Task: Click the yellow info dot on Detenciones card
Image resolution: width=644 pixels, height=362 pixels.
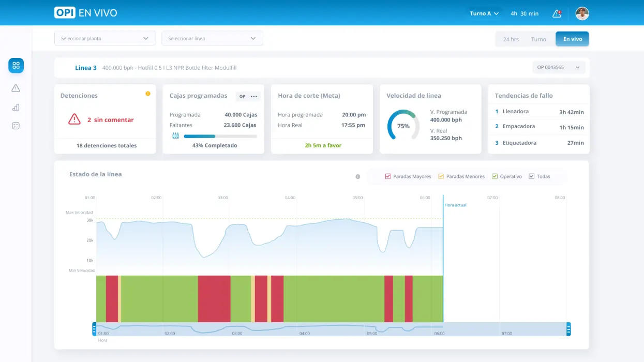Action: pos(148,94)
